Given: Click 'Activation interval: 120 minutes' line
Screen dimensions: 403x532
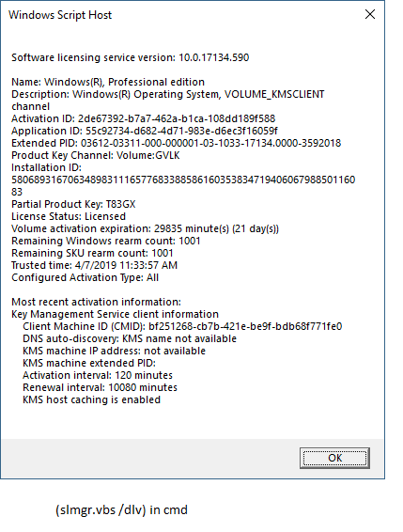Looking at the screenshot, I should [x=98, y=375].
